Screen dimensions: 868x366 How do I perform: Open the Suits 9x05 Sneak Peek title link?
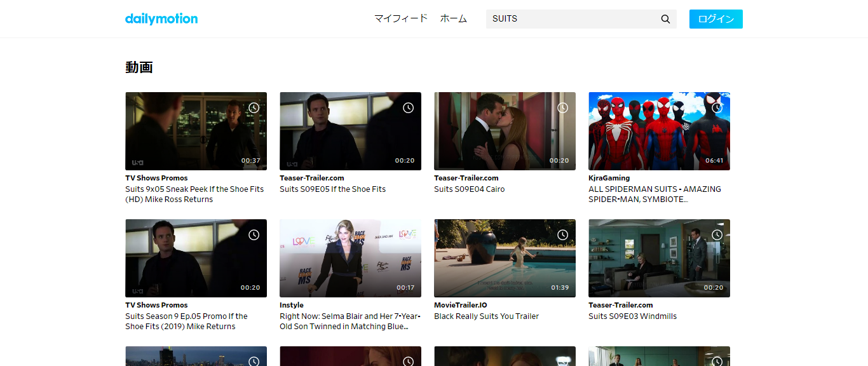point(194,194)
